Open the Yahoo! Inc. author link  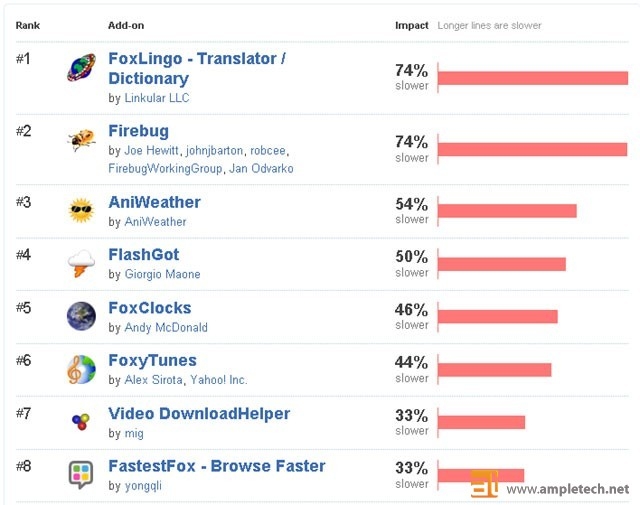click(x=218, y=380)
